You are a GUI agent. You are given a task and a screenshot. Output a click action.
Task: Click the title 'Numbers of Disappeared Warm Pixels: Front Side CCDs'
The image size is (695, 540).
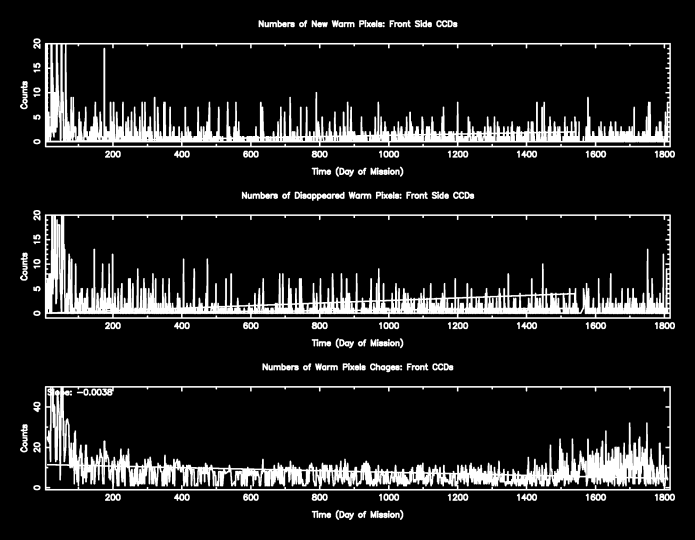coord(358,196)
